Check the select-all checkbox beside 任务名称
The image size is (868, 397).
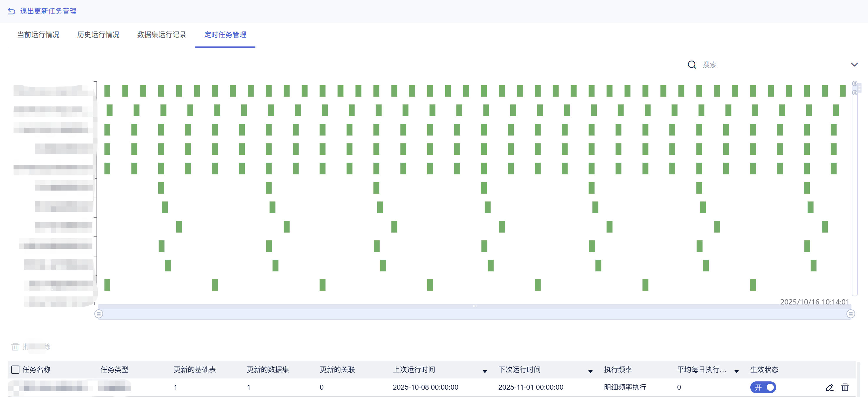(15, 369)
